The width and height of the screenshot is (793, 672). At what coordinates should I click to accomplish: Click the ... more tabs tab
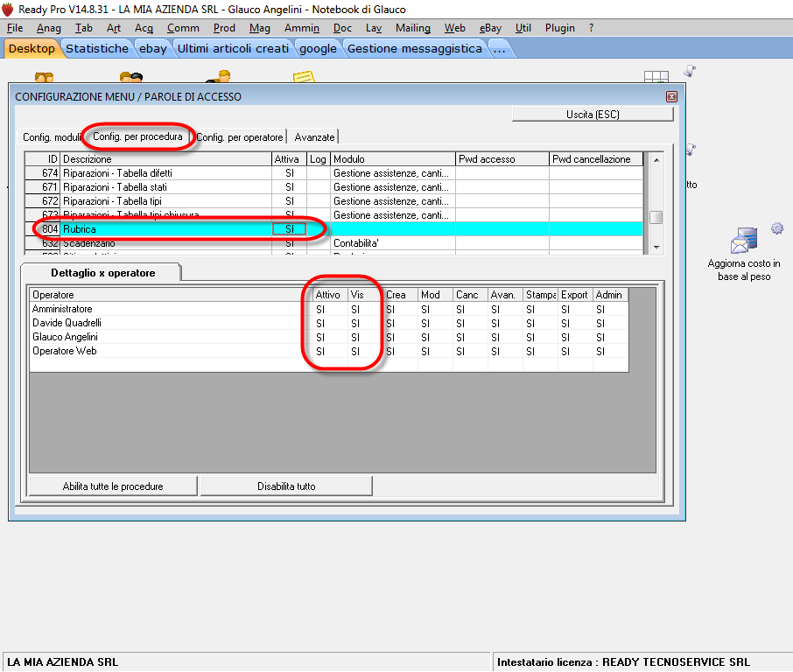click(499, 48)
